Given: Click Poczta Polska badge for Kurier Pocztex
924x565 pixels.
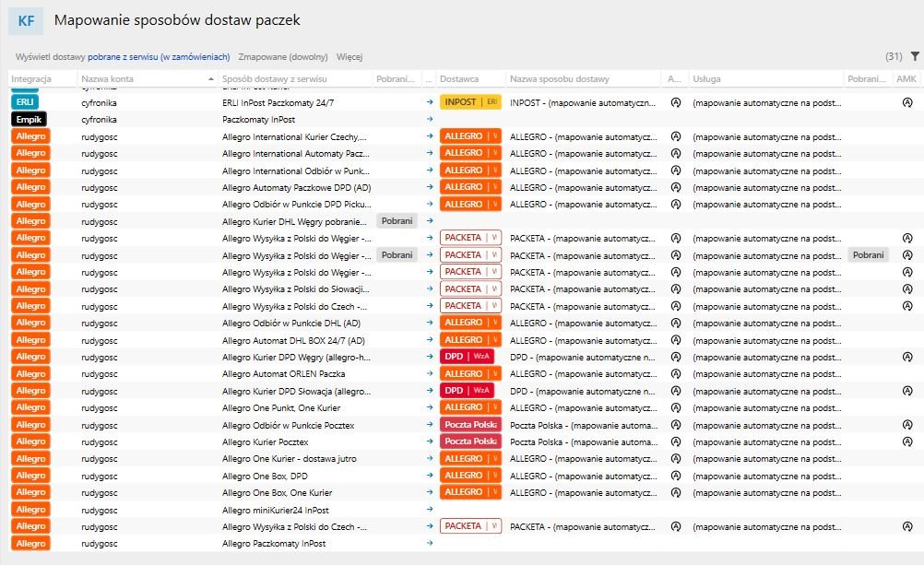Looking at the screenshot, I should pos(470,441).
